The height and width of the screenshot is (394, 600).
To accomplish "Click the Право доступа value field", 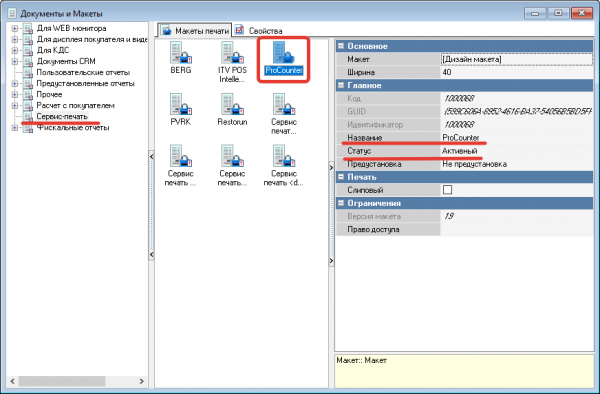I will point(517,230).
